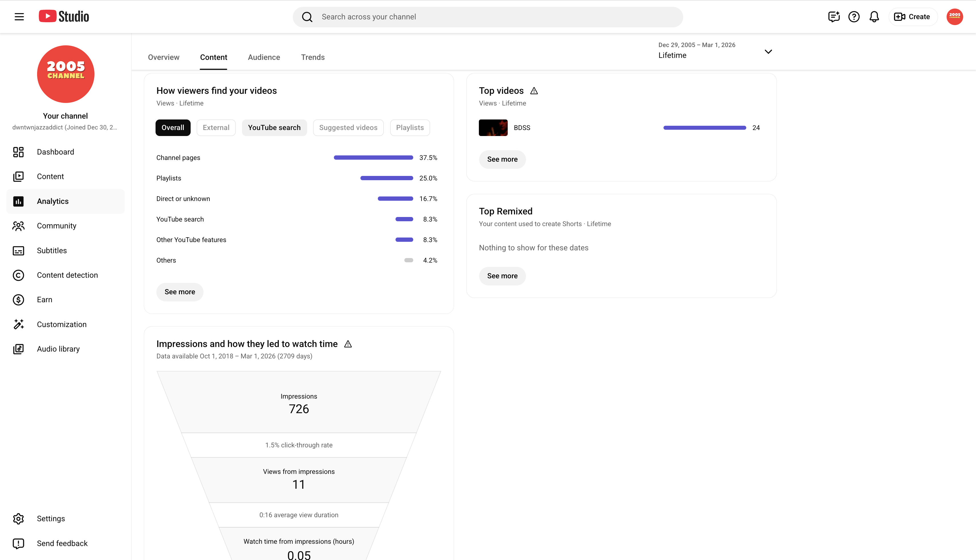Click the Content detection copyright icon
This screenshot has height=560, width=976.
[x=18, y=275]
